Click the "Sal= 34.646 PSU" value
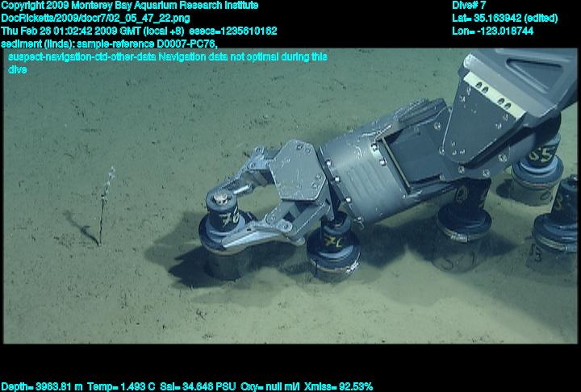The image size is (581, 392). click(198, 386)
